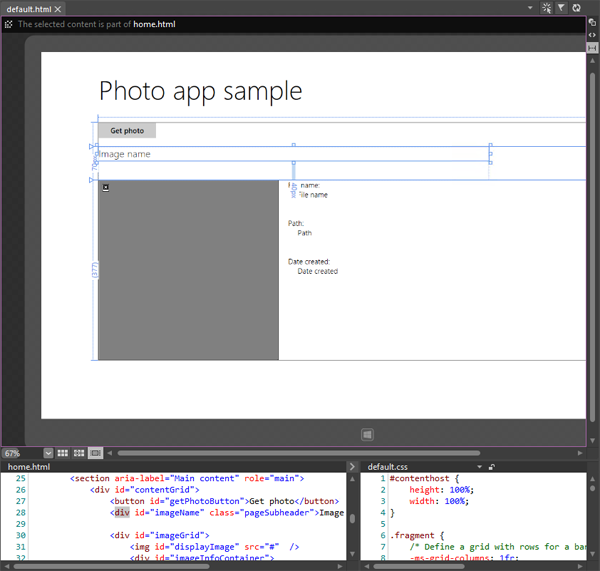Click the Get photo button
This screenshot has height=571, width=600.
pyautogui.click(x=127, y=131)
